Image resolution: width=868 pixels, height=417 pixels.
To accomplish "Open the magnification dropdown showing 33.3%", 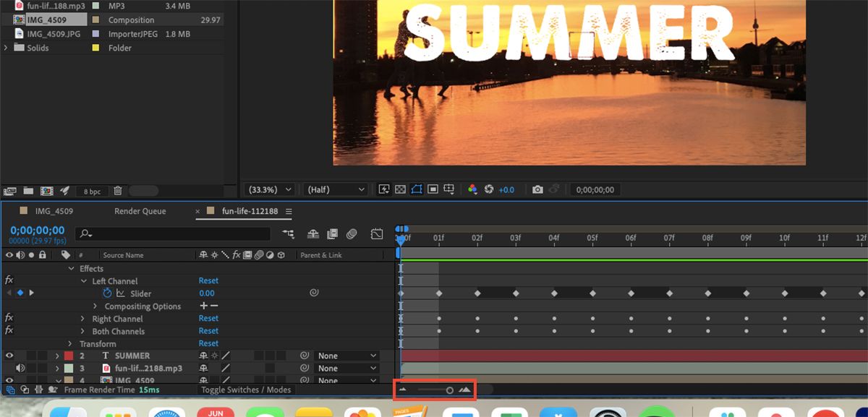I will coord(268,189).
